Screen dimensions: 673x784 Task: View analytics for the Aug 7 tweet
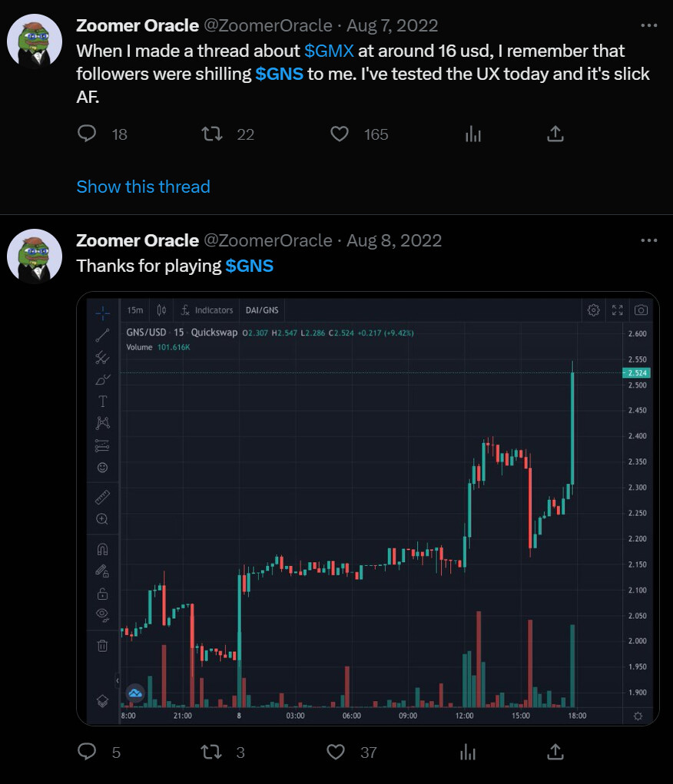(473, 134)
